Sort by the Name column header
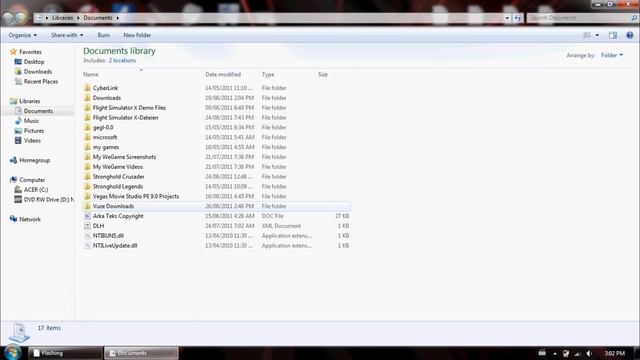This screenshot has width=640, height=360. 91,74
